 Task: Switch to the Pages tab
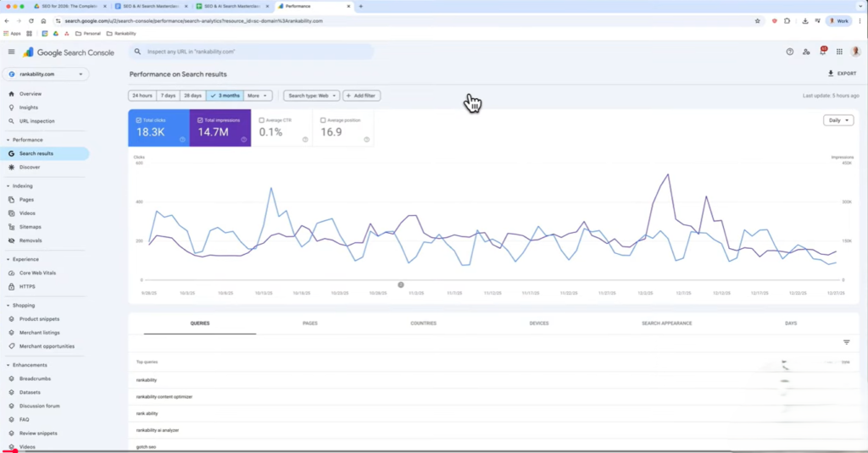[x=312, y=323]
